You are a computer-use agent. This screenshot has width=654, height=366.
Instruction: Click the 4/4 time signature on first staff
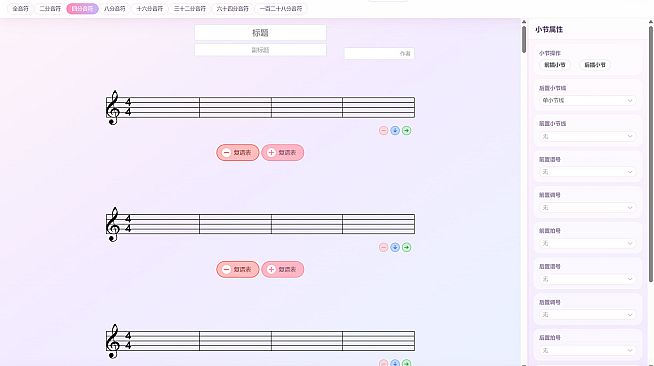pyautogui.click(x=128, y=107)
